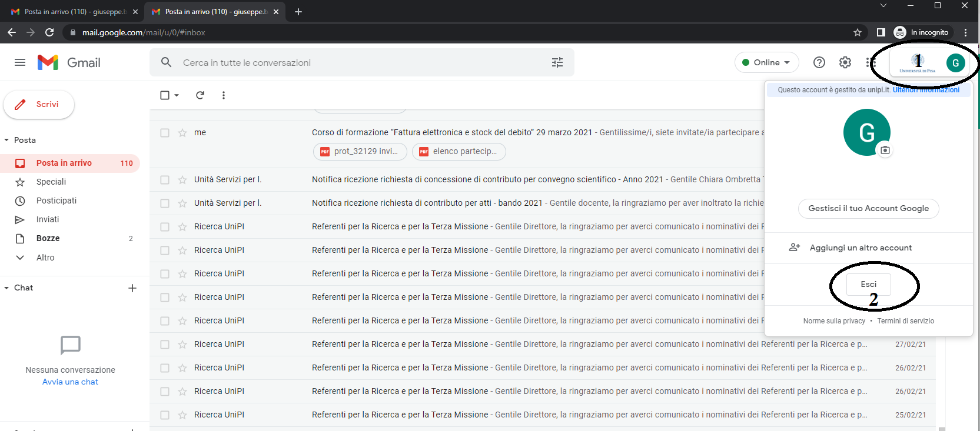Open the three-dot more actions menu
Image resolution: width=980 pixels, height=431 pixels.
click(224, 95)
